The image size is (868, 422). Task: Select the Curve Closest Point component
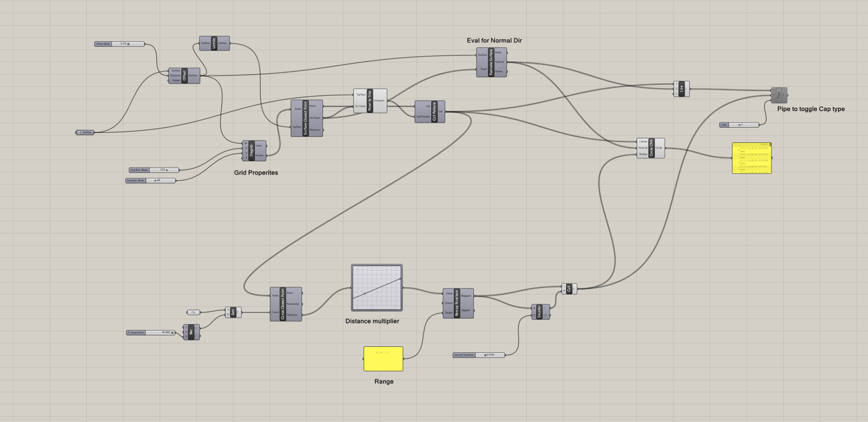(x=283, y=304)
